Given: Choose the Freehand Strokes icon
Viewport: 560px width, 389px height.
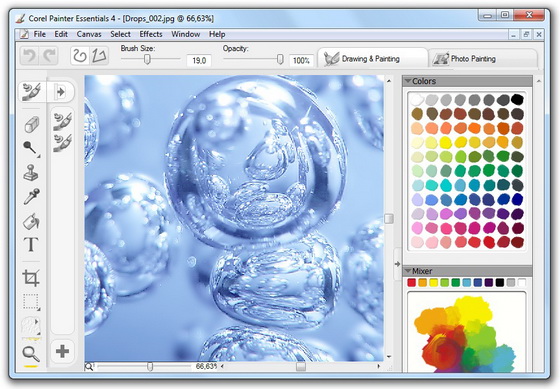Looking at the screenshot, I should pyautogui.click(x=80, y=56).
